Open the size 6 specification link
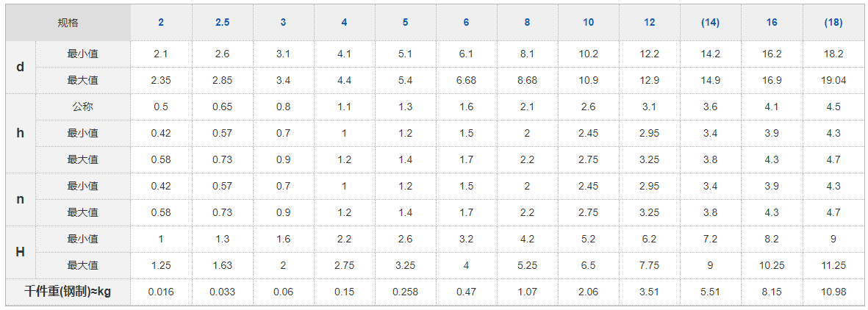Viewport: 868px width, 310px height. tap(466, 23)
